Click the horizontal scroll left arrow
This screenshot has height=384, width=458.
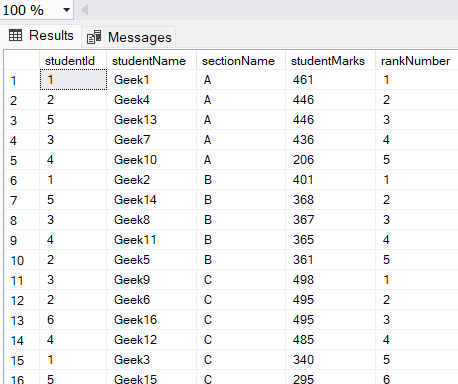85,10
